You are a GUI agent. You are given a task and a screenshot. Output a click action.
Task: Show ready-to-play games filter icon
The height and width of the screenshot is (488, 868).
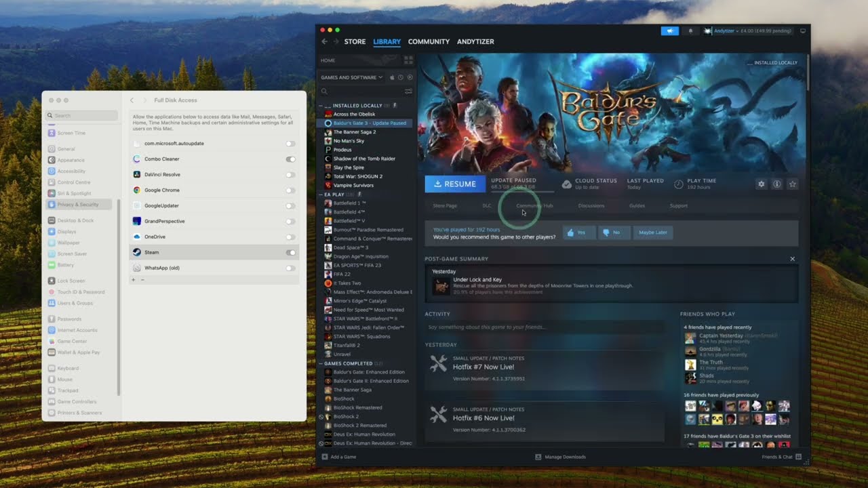pyautogui.click(x=410, y=77)
